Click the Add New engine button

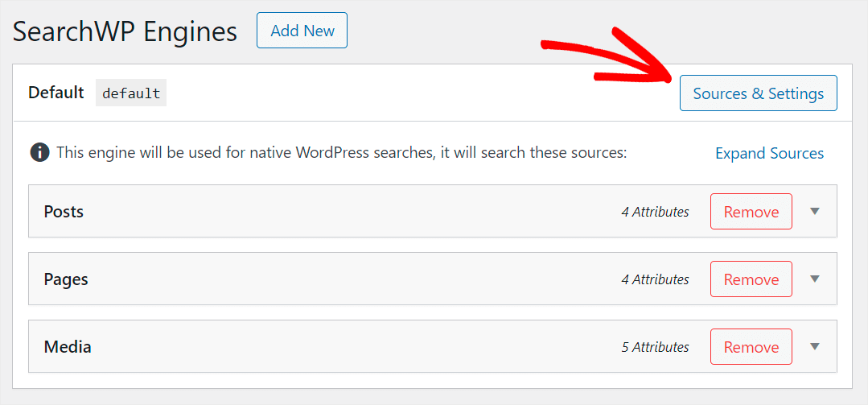(302, 31)
